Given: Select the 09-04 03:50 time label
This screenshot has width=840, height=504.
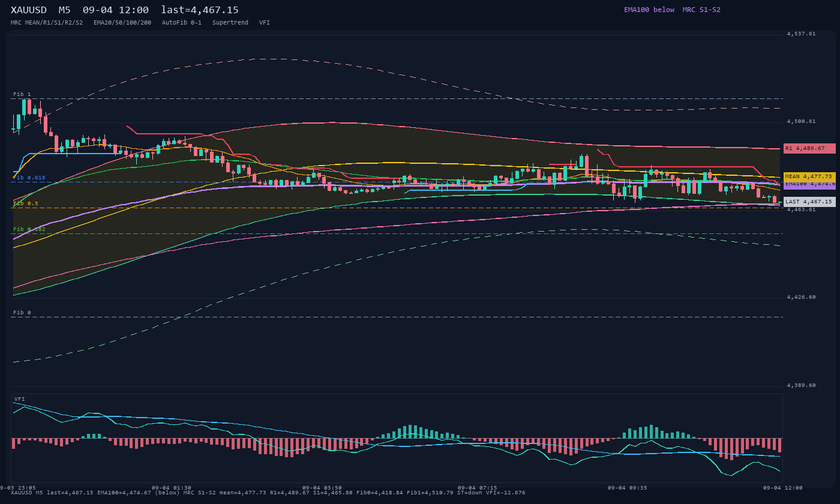Looking at the screenshot, I should point(322,488).
